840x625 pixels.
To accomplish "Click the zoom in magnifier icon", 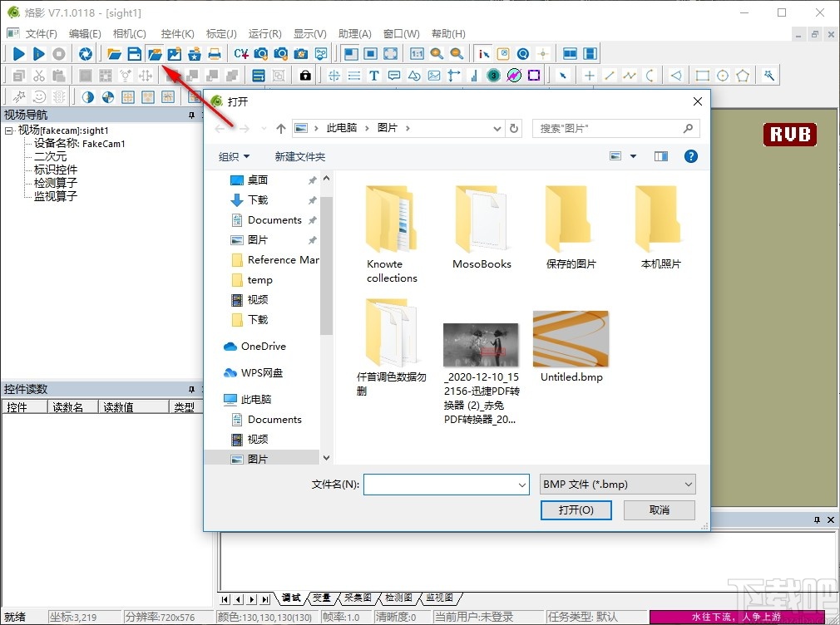I will coord(437,53).
